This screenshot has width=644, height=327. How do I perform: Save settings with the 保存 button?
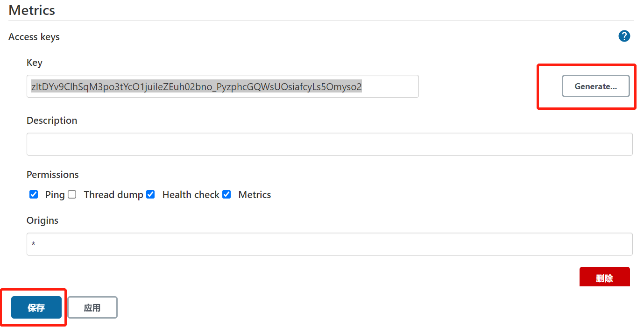(36, 307)
